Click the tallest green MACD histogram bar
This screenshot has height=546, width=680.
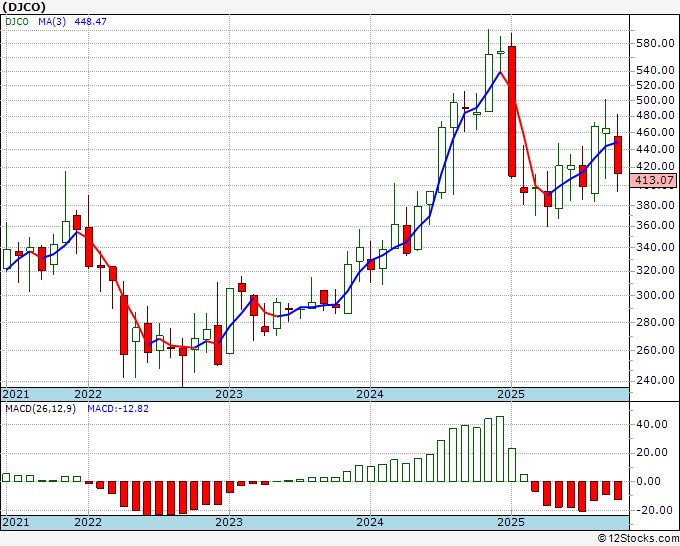[x=500, y=448]
